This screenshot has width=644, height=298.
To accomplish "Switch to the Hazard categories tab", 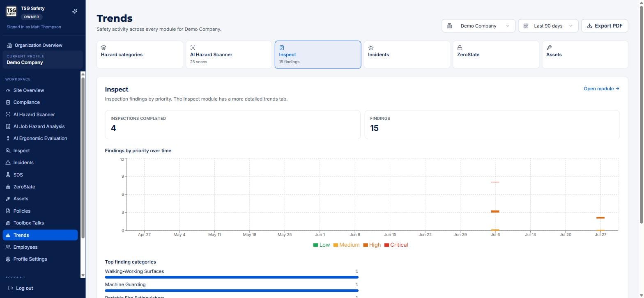I will pyautogui.click(x=140, y=55).
